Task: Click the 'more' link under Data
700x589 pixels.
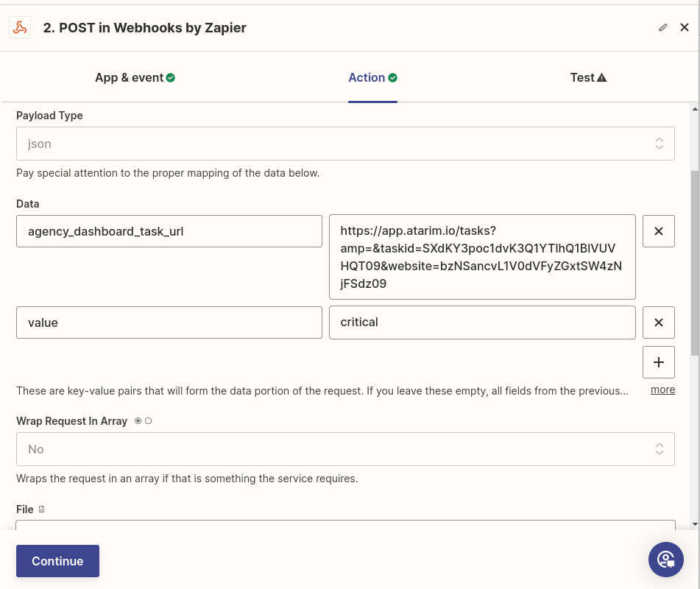Action: tap(662, 390)
